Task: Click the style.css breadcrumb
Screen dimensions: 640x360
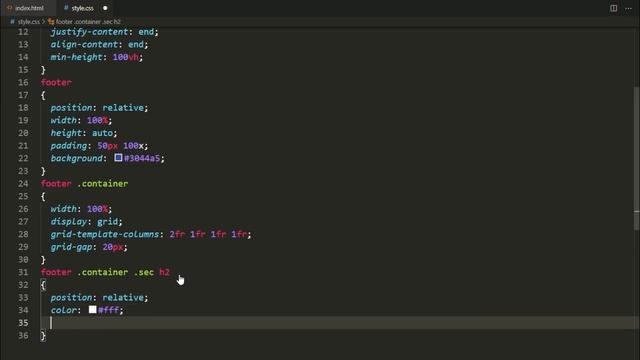Action: click(x=28, y=22)
